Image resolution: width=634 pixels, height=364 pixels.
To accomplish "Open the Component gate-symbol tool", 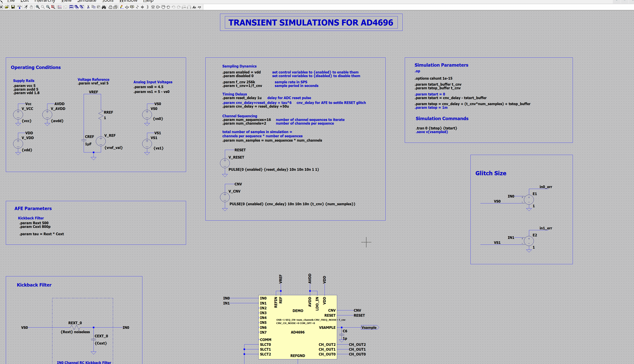I will [158, 7].
